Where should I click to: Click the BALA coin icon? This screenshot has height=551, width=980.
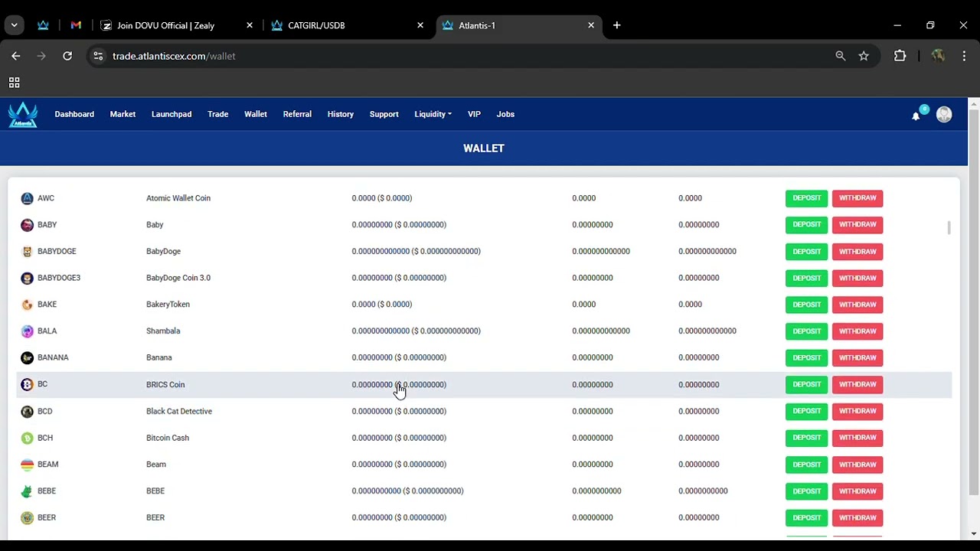tap(27, 331)
